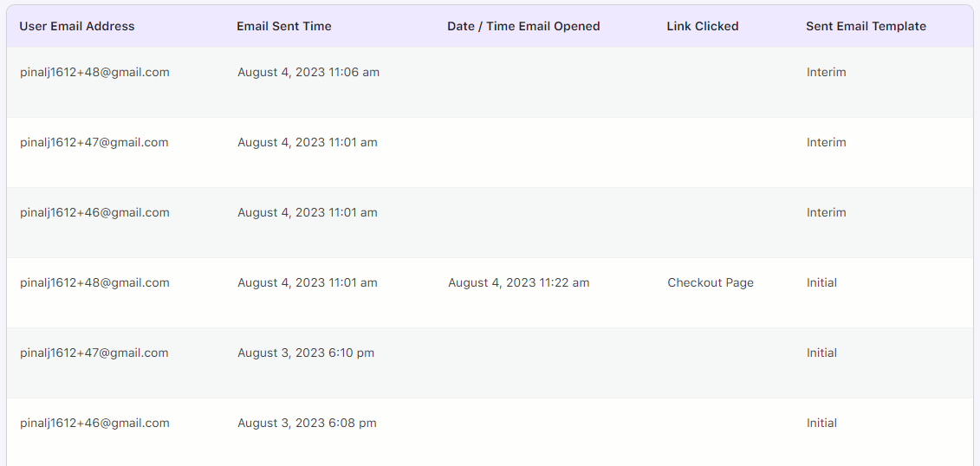The width and height of the screenshot is (980, 466).
Task: Click the Date / Time Email Opened header
Action: pyautogui.click(x=523, y=26)
